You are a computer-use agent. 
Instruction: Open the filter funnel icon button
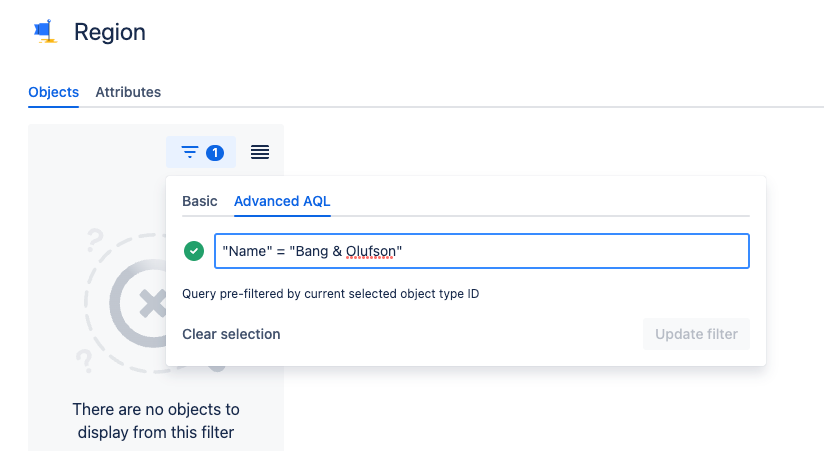190,152
